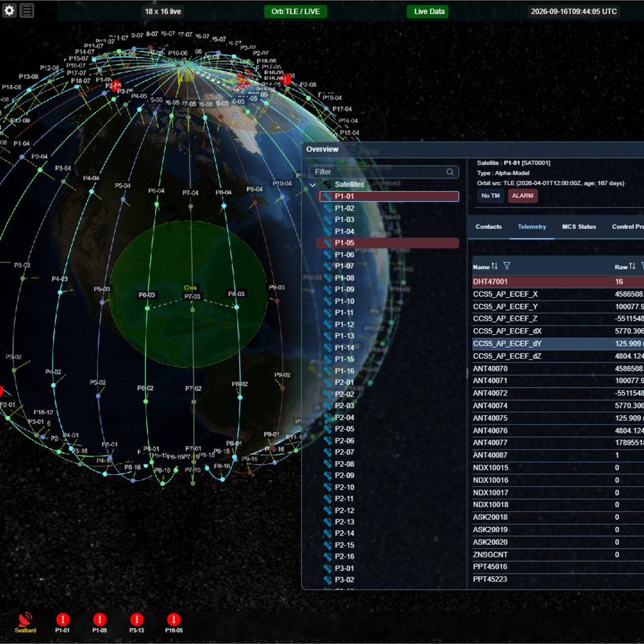The height and width of the screenshot is (644, 644).
Task: Click the P8-03 satellite label on the globe
Action: (x=236, y=294)
